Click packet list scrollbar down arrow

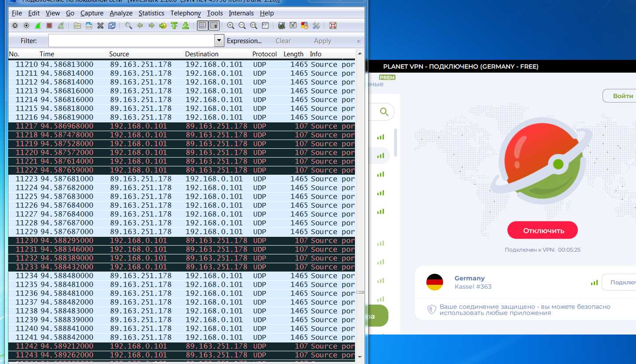point(360,357)
